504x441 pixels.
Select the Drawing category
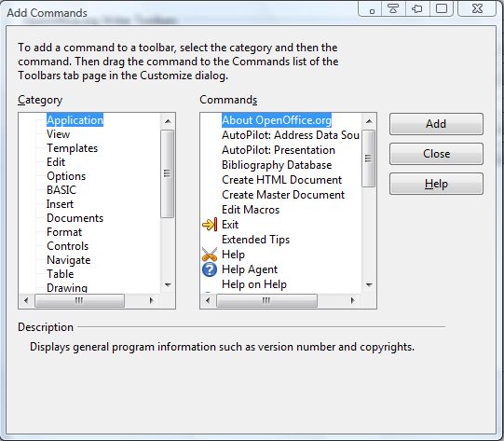click(67, 287)
